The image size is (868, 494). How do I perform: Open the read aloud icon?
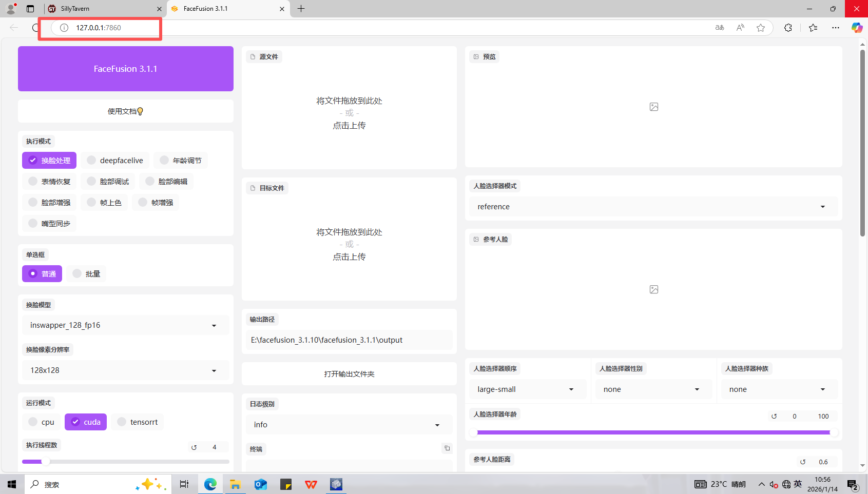tap(740, 28)
